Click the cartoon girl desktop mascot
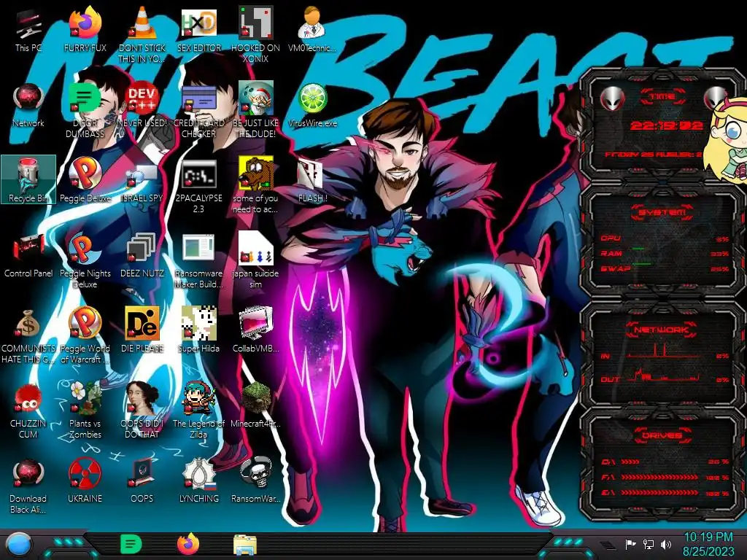The image size is (747, 560). pyautogui.click(x=728, y=140)
